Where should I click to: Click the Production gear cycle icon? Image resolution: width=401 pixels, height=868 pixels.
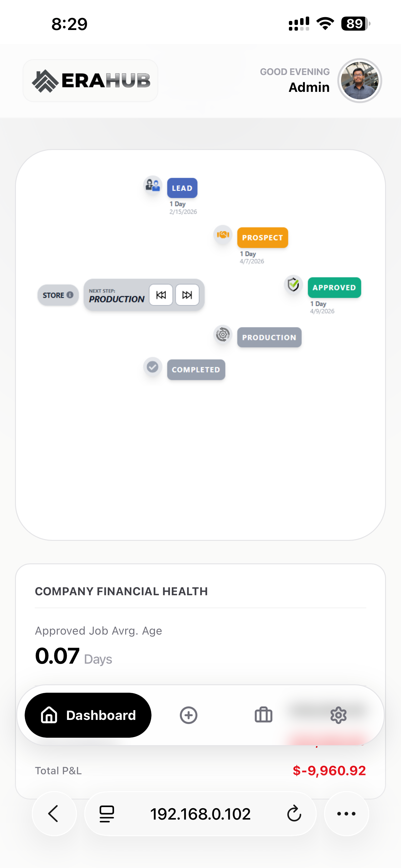pyautogui.click(x=223, y=335)
